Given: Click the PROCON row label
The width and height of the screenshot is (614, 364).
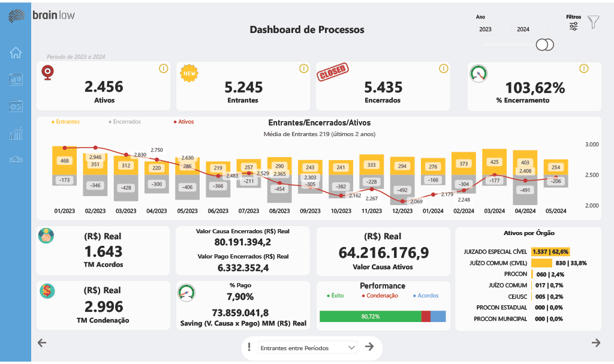Looking at the screenshot, I should click(516, 274).
